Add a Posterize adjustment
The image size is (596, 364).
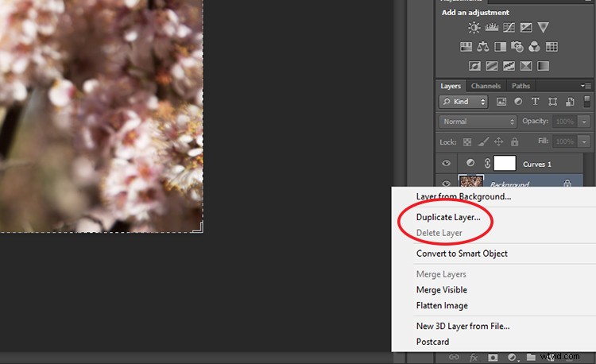491,66
